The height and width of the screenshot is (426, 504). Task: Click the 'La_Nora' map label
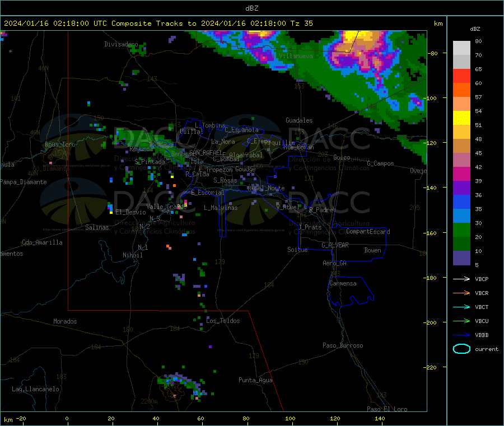[x=223, y=142]
